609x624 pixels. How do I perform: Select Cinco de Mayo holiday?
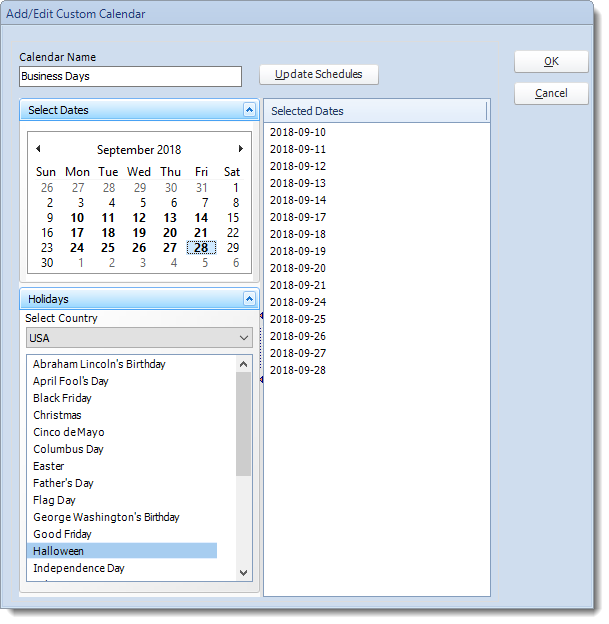tap(69, 434)
